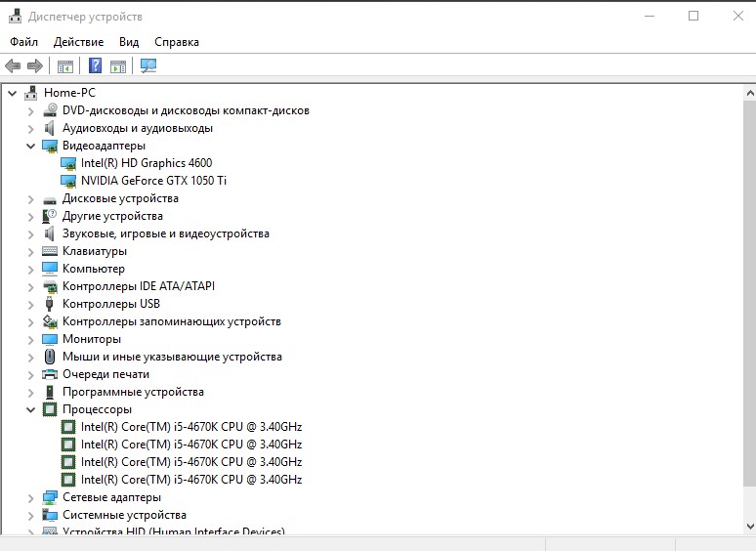Screen dimensions: 756x551
Task: Select Intel(R) HD Graphics 4600 device
Action: [146, 163]
